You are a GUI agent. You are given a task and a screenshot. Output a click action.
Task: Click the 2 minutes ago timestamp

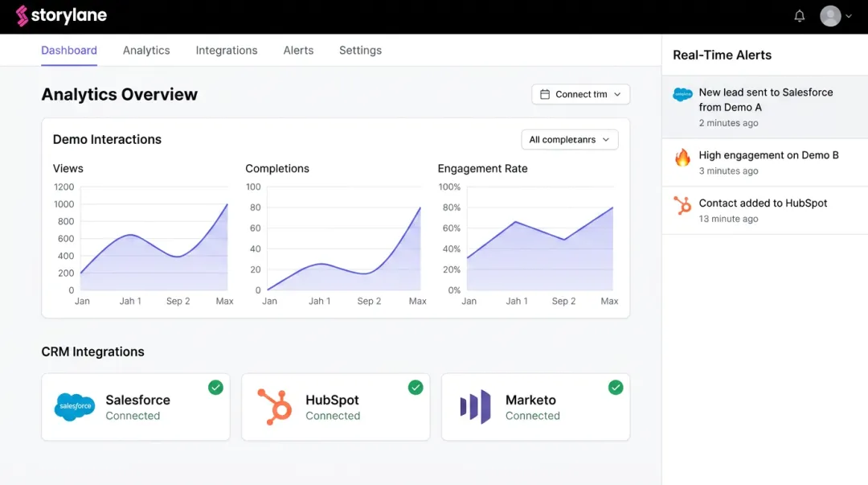point(728,123)
